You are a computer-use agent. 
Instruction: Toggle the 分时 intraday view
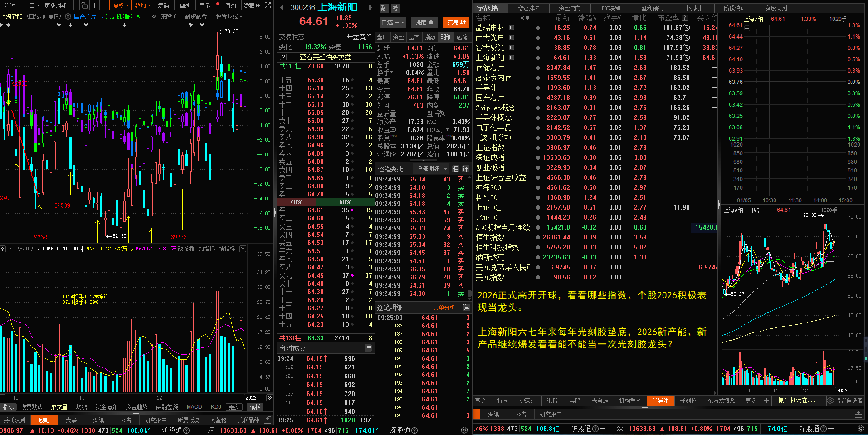[x=10, y=5]
